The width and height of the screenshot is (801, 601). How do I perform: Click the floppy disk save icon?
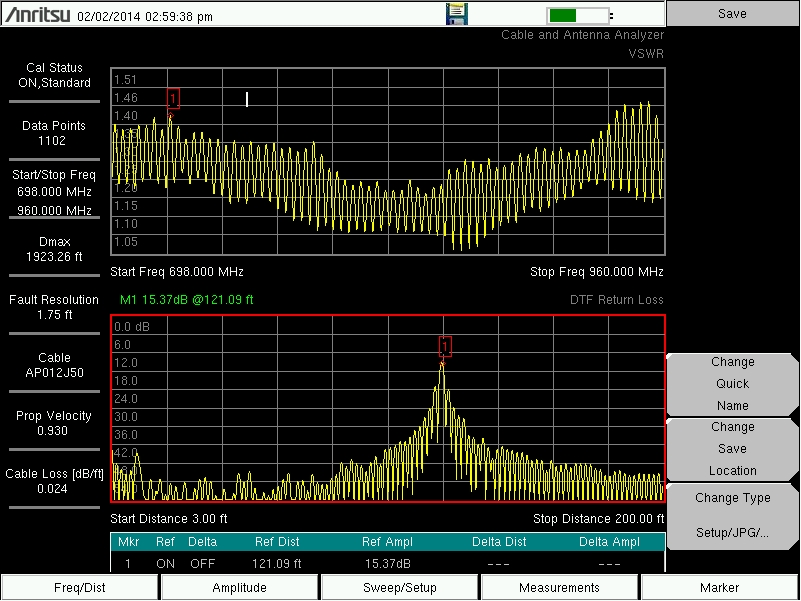coord(456,14)
